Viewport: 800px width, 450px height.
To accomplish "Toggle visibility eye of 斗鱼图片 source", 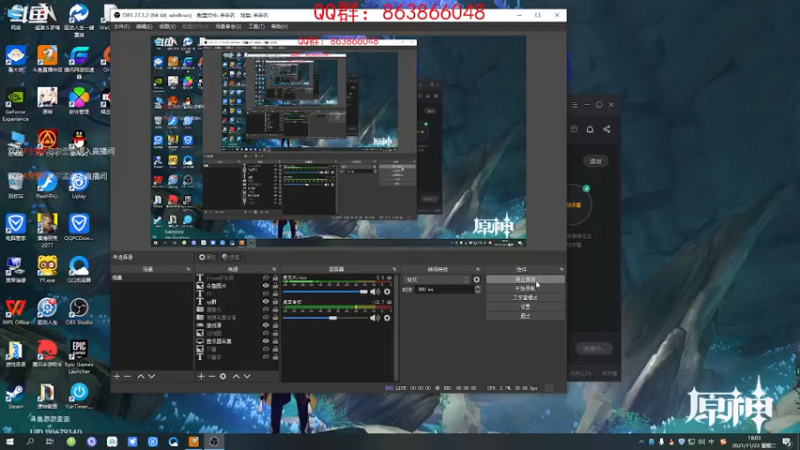I will click(x=266, y=286).
